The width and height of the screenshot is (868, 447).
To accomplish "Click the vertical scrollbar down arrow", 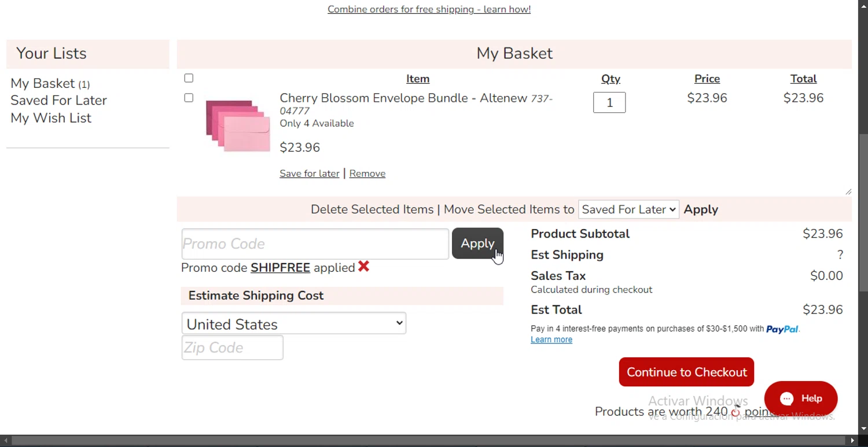I will click(863, 430).
